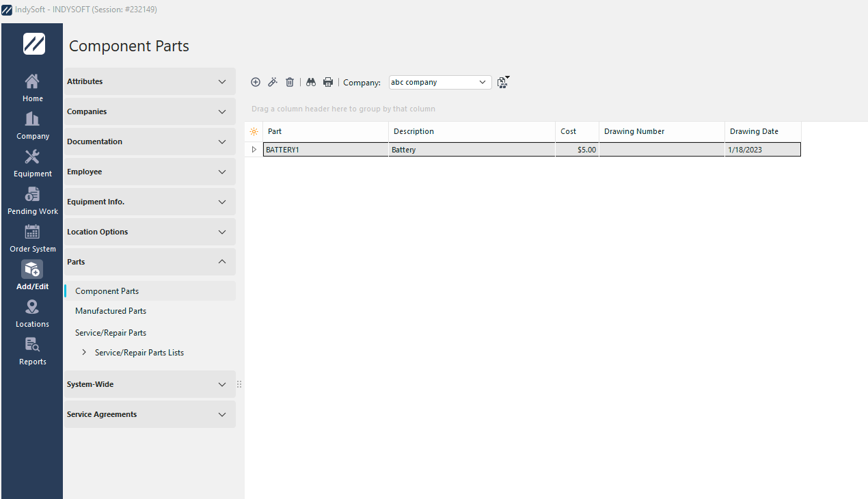The width and height of the screenshot is (868, 499).
Task: Expand the Documentation section
Action: [x=150, y=141]
